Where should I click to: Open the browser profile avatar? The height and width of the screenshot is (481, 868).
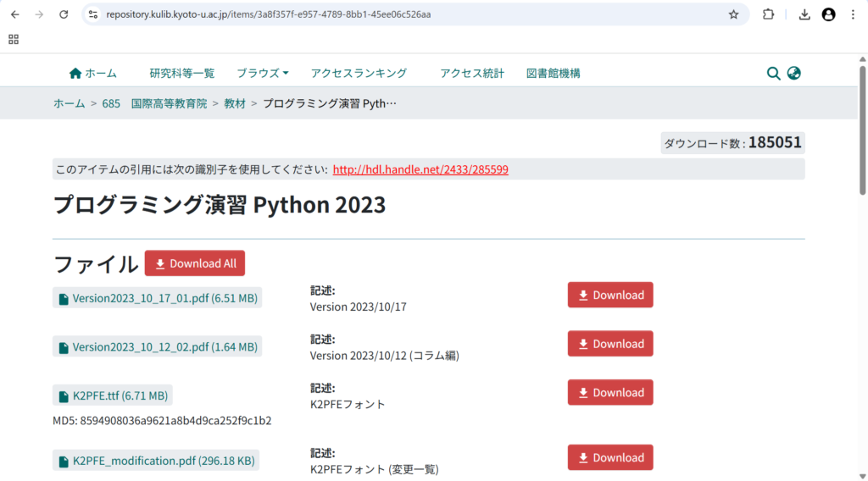coord(828,14)
